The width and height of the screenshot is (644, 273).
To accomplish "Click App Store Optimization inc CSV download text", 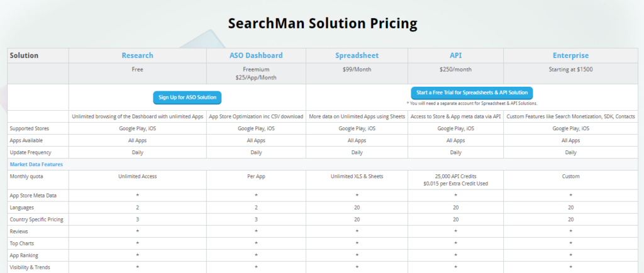I will (x=256, y=116).
